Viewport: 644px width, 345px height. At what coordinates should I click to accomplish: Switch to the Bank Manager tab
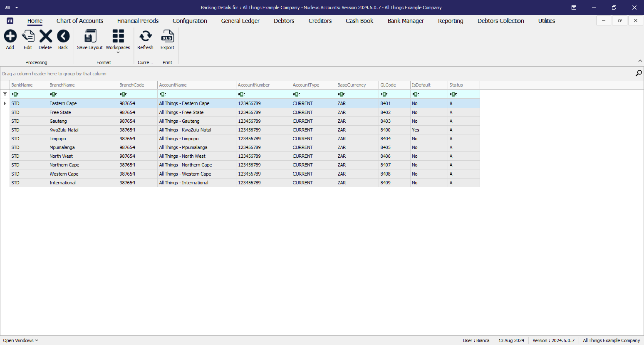[406, 21]
